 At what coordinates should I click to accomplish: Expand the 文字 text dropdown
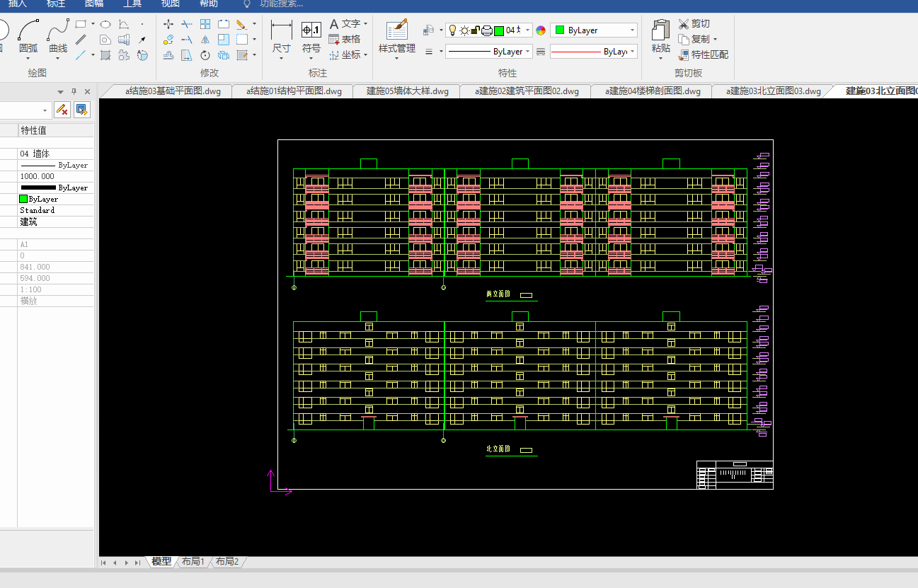coord(365,24)
